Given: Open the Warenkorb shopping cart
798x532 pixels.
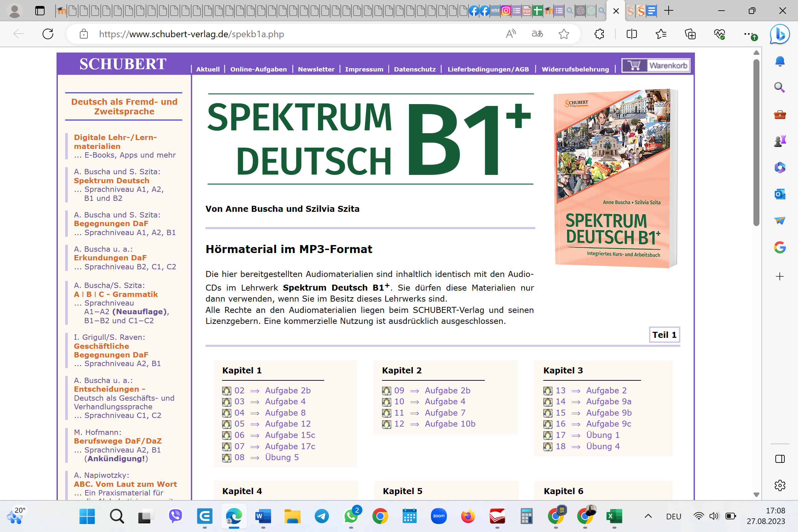Looking at the screenshot, I should [655, 65].
